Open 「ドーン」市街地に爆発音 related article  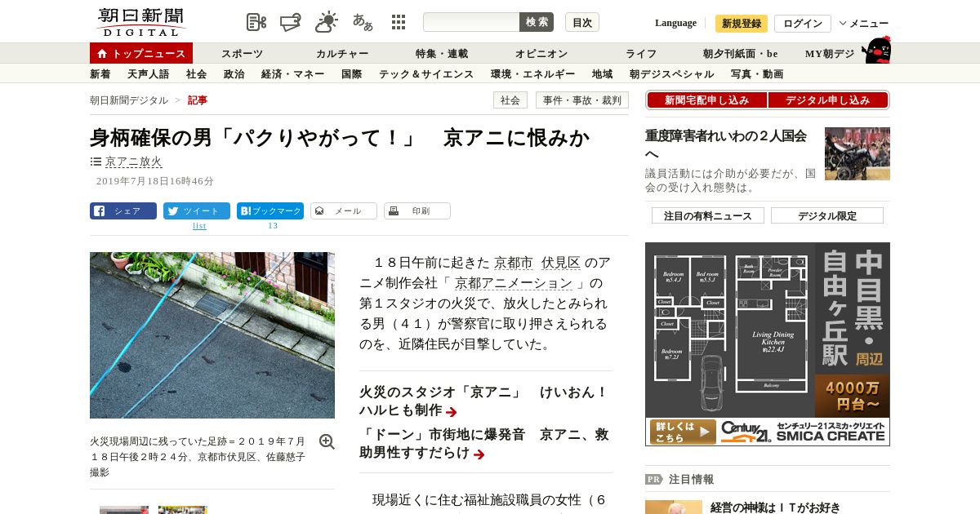[x=483, y=444]
